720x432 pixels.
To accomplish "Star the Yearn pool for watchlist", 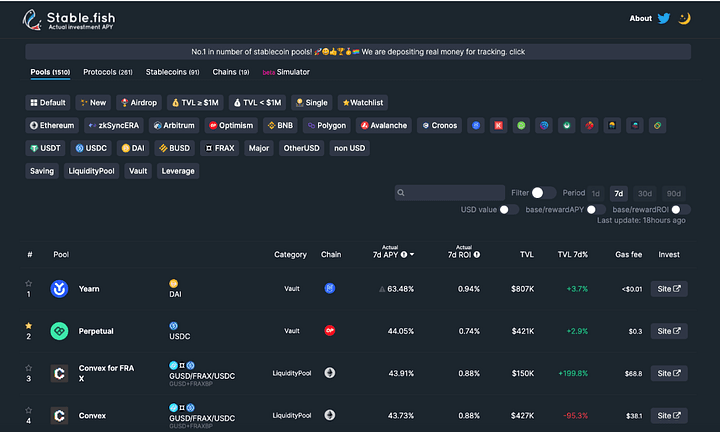I will click(x=28, y=283).
